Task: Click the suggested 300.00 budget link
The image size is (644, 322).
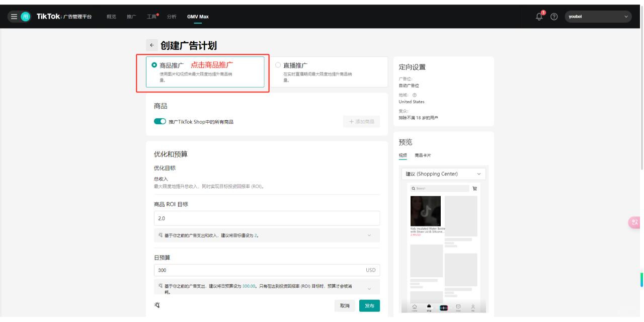Action: click(249, 286)
